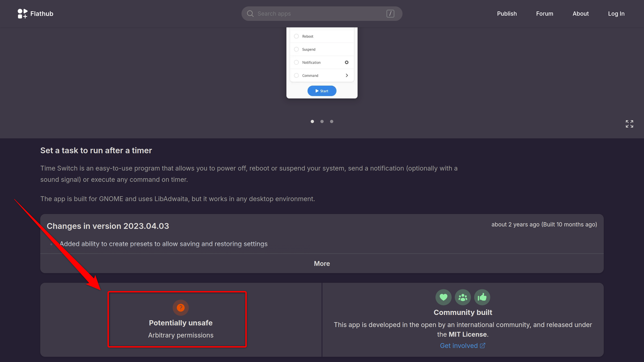Open Notification settings via the gear icon

[347, 62]
